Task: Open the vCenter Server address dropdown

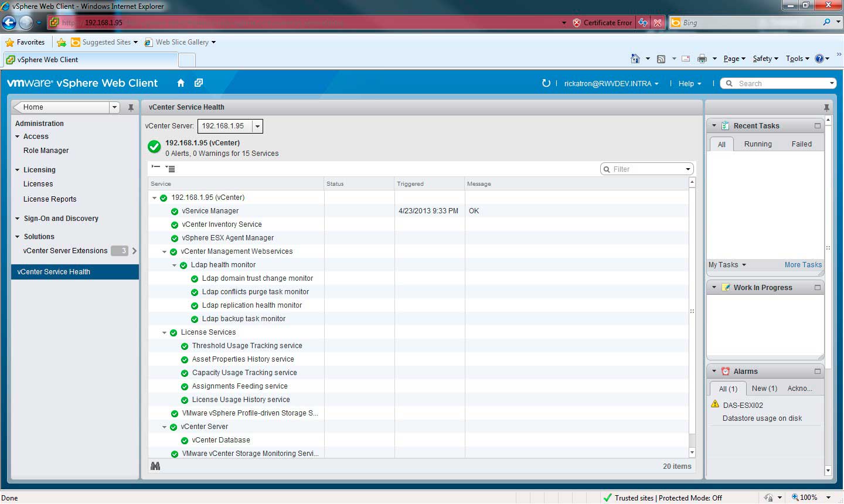Action: tap(257, 126)
